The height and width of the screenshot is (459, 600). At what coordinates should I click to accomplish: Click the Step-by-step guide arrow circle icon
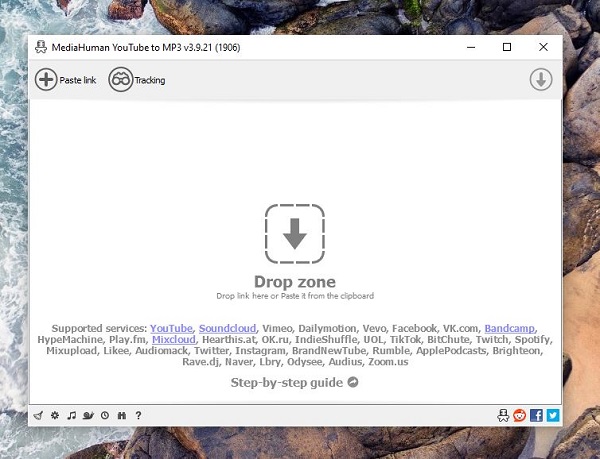(353, 382)
